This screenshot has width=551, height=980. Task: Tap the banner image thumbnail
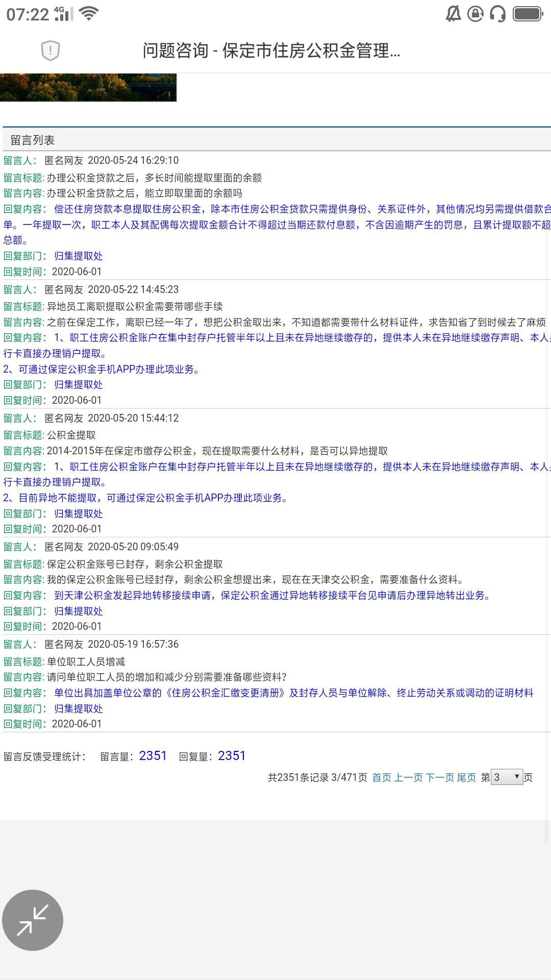88,87
